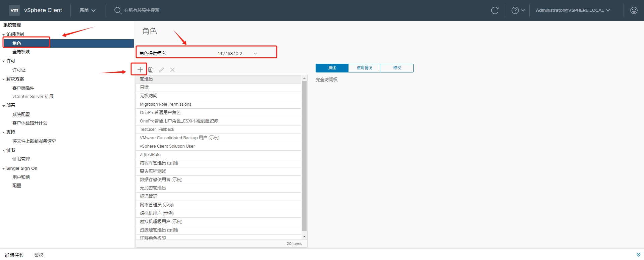Collapse the 部署 tree section
This screenshot has height=260, width=644.
[x=4, y=106]
